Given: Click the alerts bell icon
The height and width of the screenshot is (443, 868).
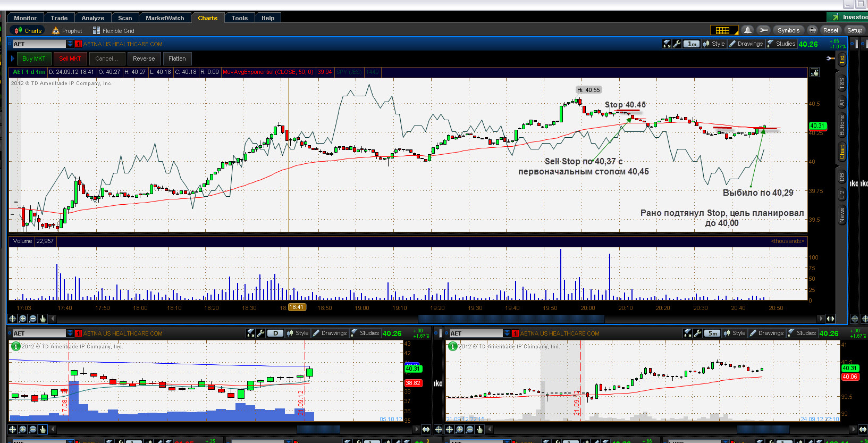Looking at the screenshot, I should tap(747, 30).
